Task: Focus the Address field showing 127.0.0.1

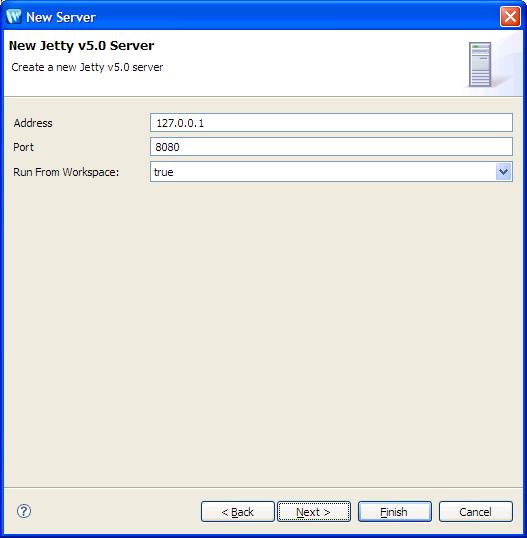Action: pos(331,122)
